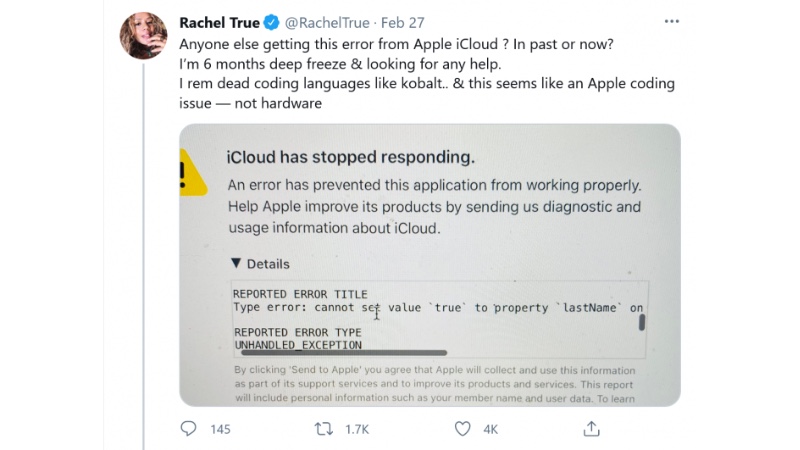The image size is (800, 450).
Task: Click the 145 replies count
Action: tap(220, 429)
